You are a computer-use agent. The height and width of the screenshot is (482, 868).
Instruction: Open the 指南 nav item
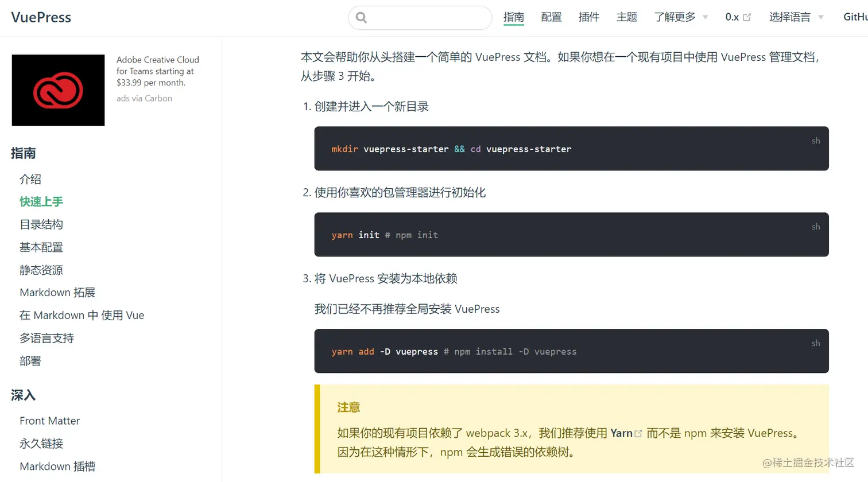514,17
